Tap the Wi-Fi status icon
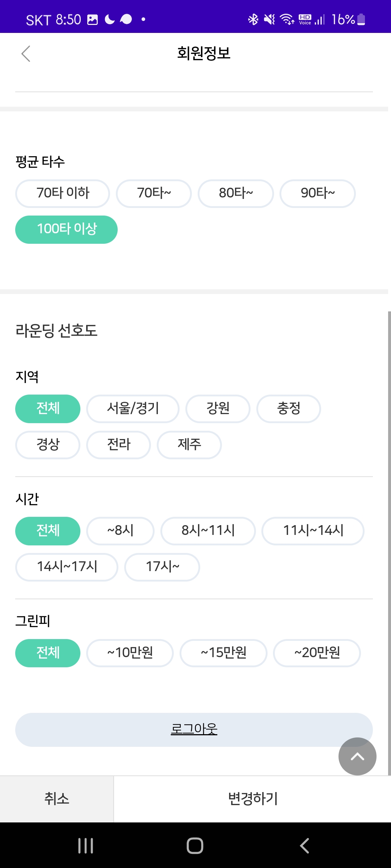The image size is (391, 868). [287, 19]
